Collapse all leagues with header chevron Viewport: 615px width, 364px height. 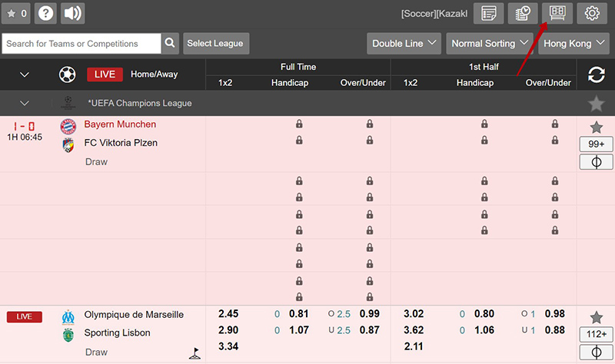25,74
